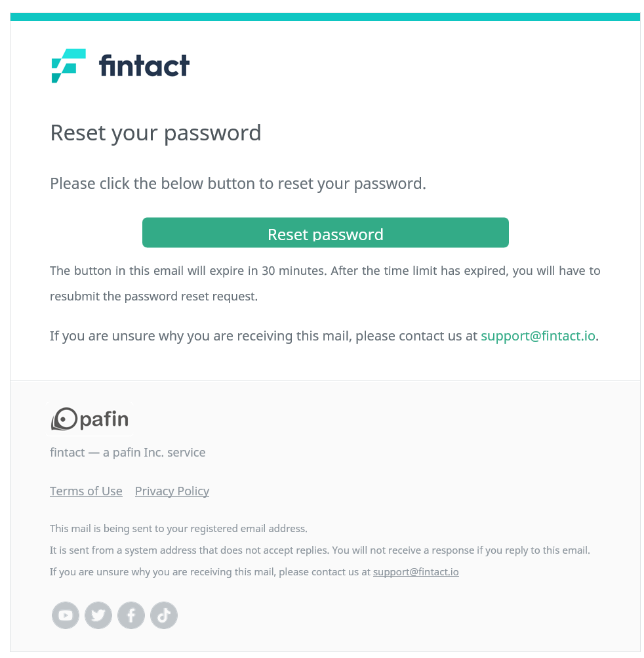The width and height of the screenshot is (644, 658).
Task: Open green support@fintact.io link in body
Action: (x=538, y=336)
